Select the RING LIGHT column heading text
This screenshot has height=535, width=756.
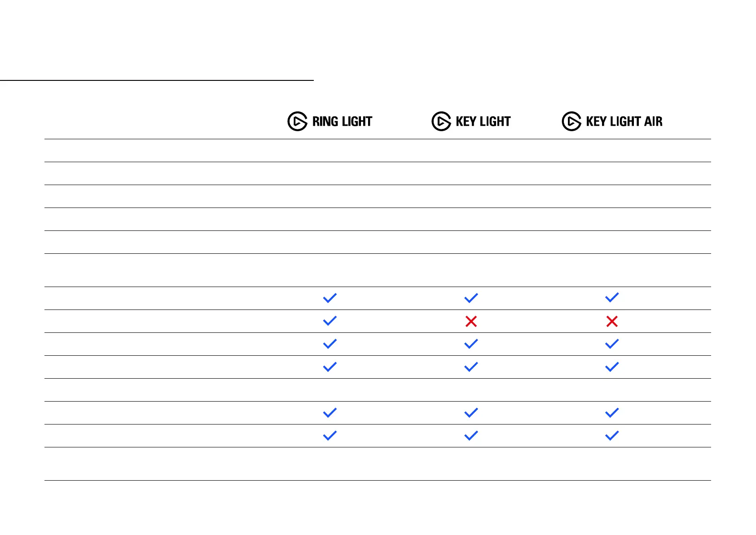point(342,122)
